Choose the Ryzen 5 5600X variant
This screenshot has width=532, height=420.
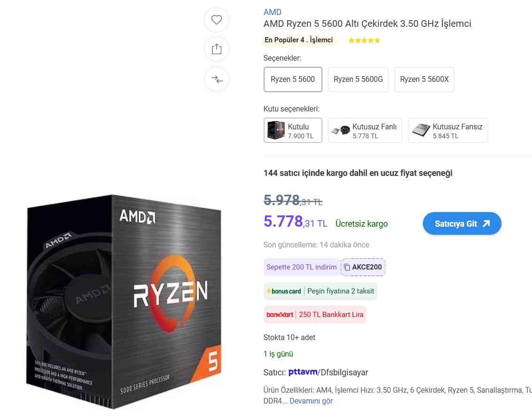(x=424, y=79)
